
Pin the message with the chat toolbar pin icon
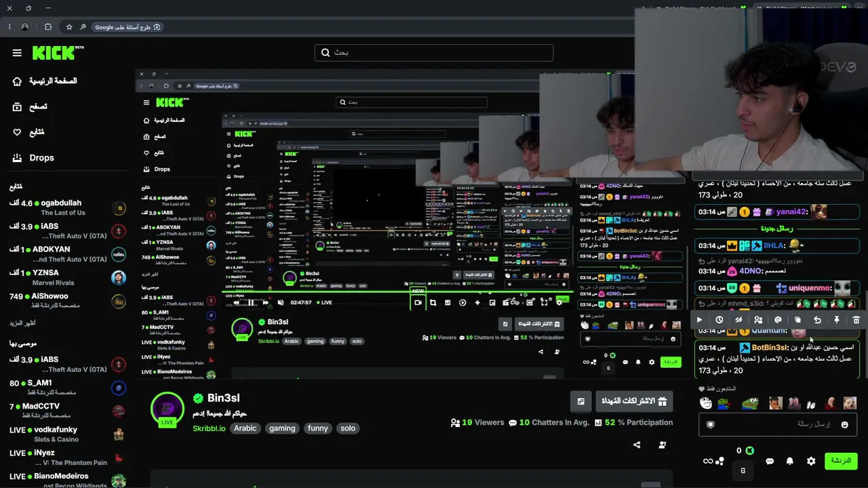pyautogui.click(x=837, y=320)
